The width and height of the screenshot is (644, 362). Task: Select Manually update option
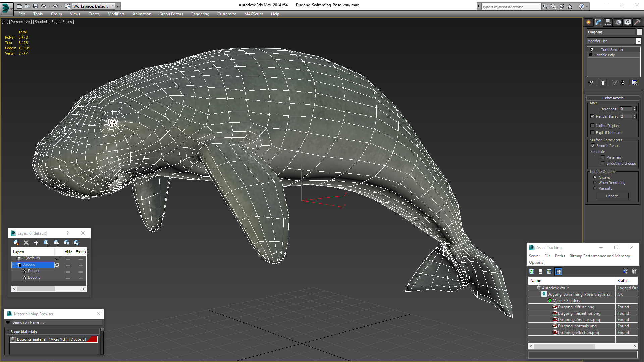595,188
